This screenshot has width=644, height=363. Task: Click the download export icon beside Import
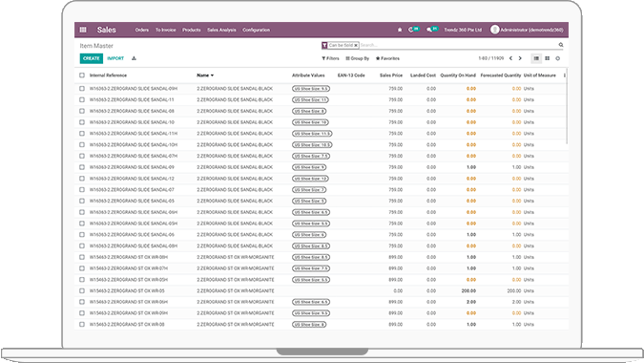point(134,58)
